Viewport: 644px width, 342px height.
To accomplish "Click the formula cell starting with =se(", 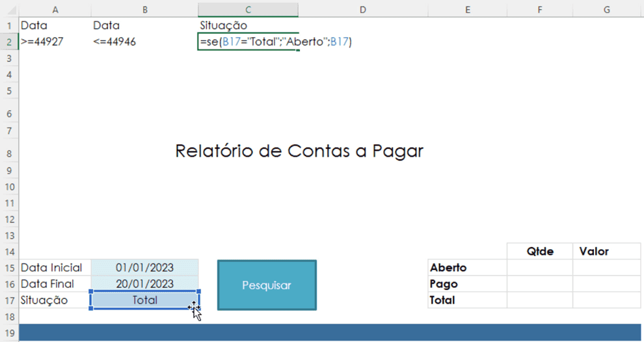I will pos(248,42).
